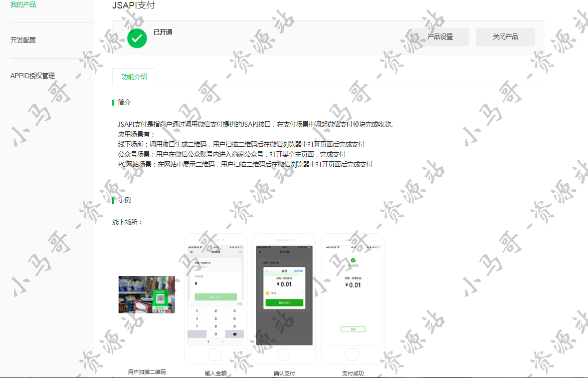The width and height of the screenshot is (588, 378).
Task: Click the line starting with PC网站场景
Action: (245, 164)
